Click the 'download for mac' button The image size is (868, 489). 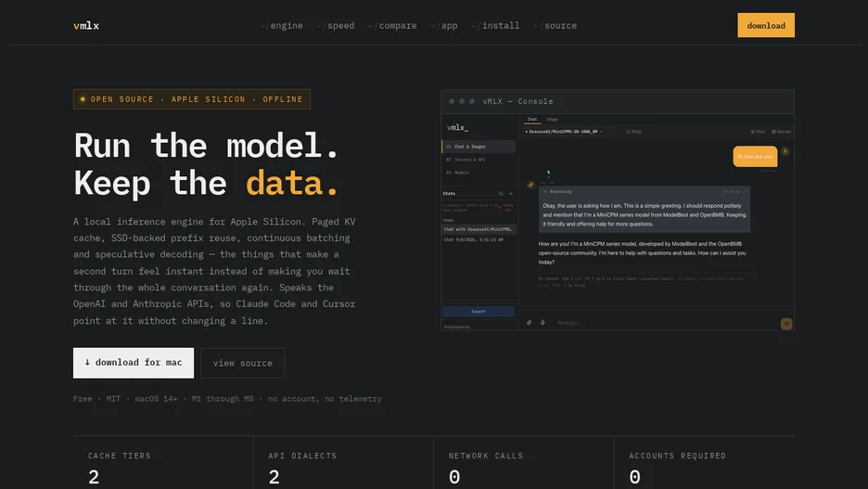pyautogui.click(x=134, y=363)
